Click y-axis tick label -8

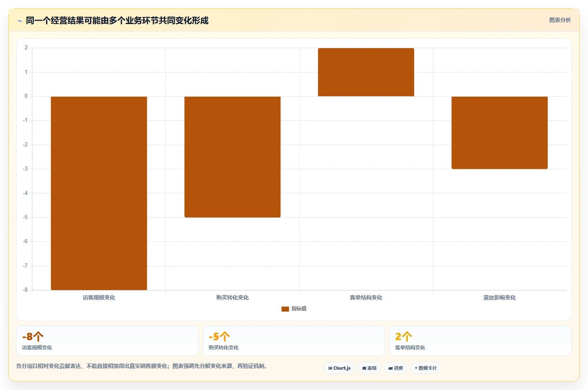pyautogui.click(x=25, y=290)
